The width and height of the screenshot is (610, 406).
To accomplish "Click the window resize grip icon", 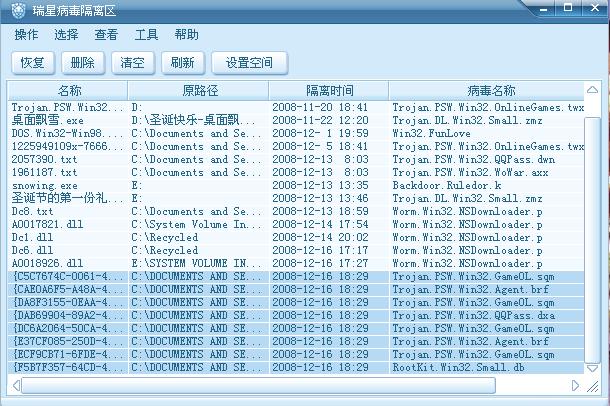I will pyautogui.click(x=593, y=387).
